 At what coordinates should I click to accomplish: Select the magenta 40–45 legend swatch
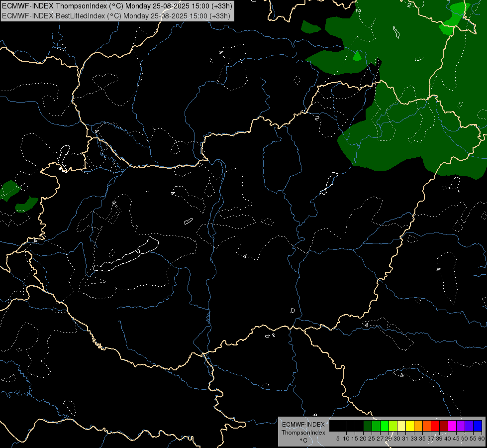click(452, 426)
